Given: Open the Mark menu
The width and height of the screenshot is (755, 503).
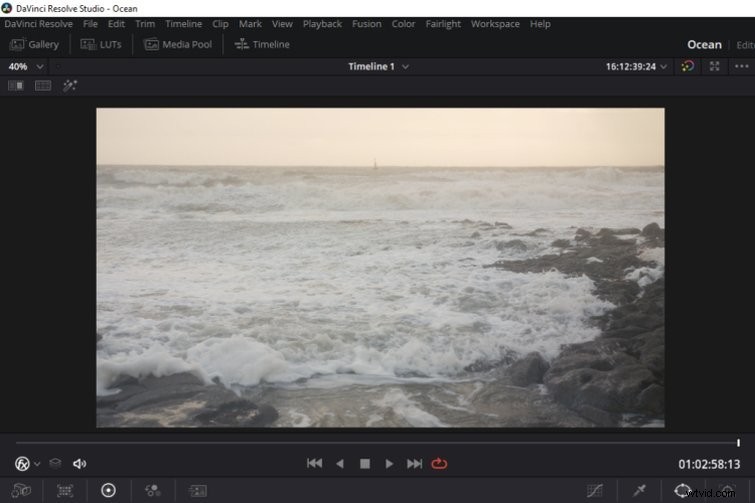Looking at the screenshot, I should click(x=250, y=24).
